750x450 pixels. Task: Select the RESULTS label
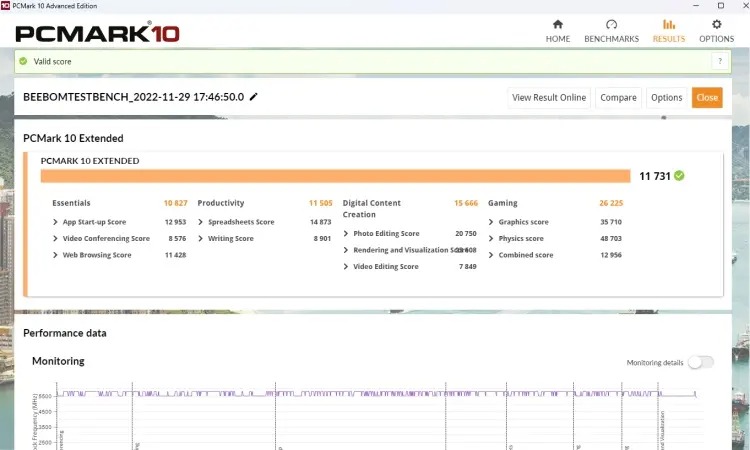pyautogui.click(x=669, y=39)
